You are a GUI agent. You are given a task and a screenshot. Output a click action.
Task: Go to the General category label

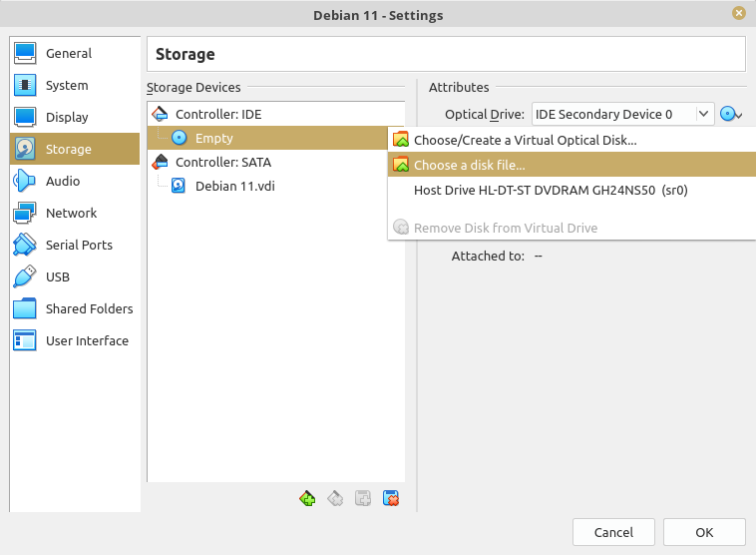[69, 53]
